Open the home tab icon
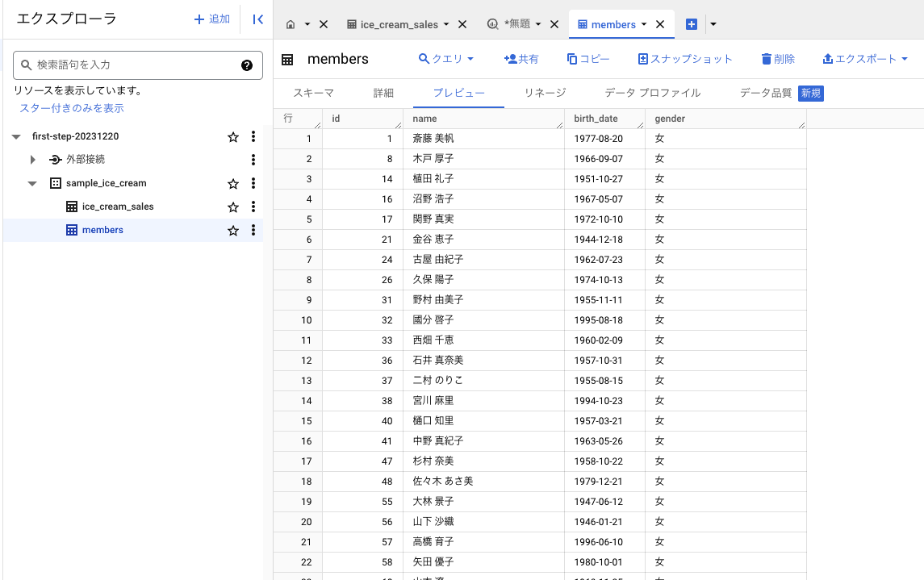The width and height of the screenshot is (924, 580). (x=291, y=25)
